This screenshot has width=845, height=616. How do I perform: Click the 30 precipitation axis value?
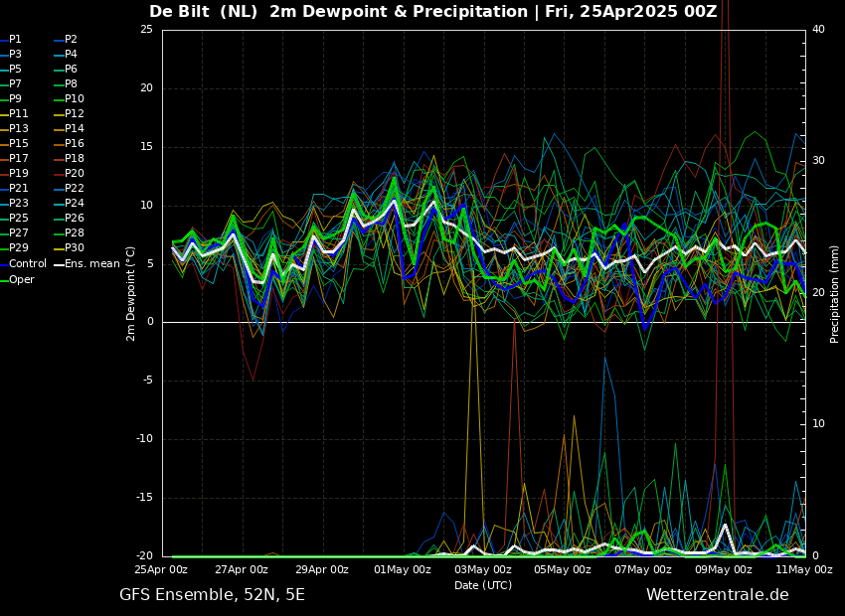[x=818, y=161]
